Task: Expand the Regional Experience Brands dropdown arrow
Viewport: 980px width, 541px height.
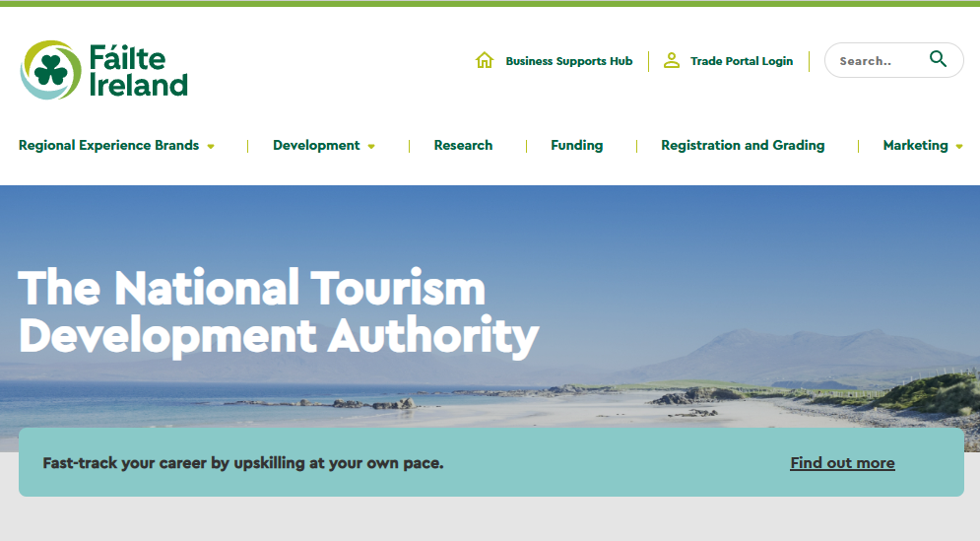Action: 211,147
